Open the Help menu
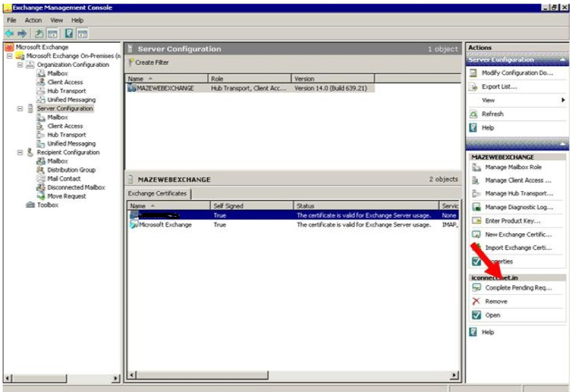 pyautogui.click(x=77, y=20)
